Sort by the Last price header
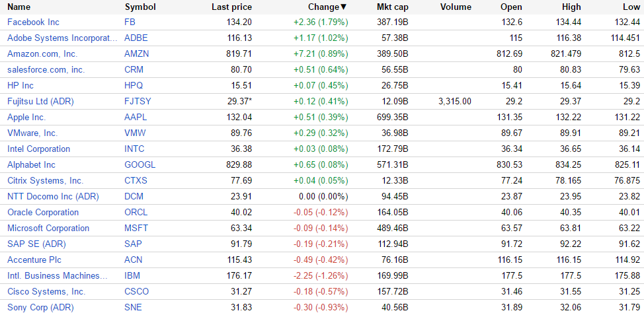This screenshot has width=644, height=315. click(x=231, y=7)
